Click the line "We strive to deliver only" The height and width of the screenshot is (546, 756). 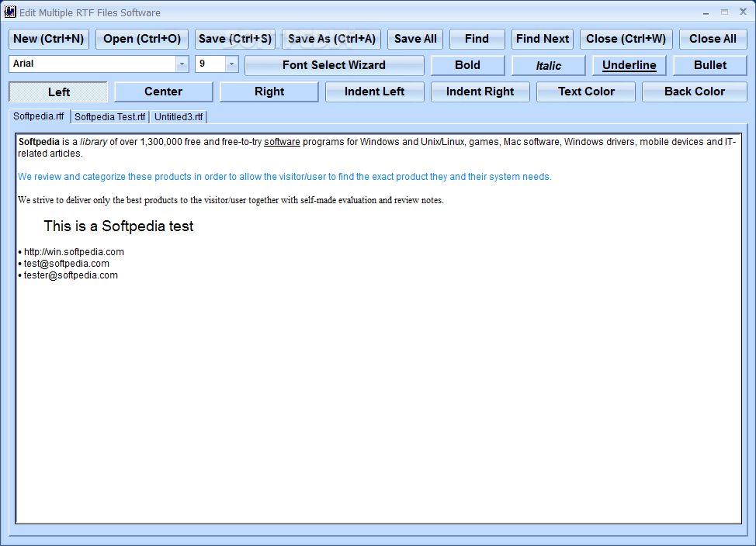231,200
